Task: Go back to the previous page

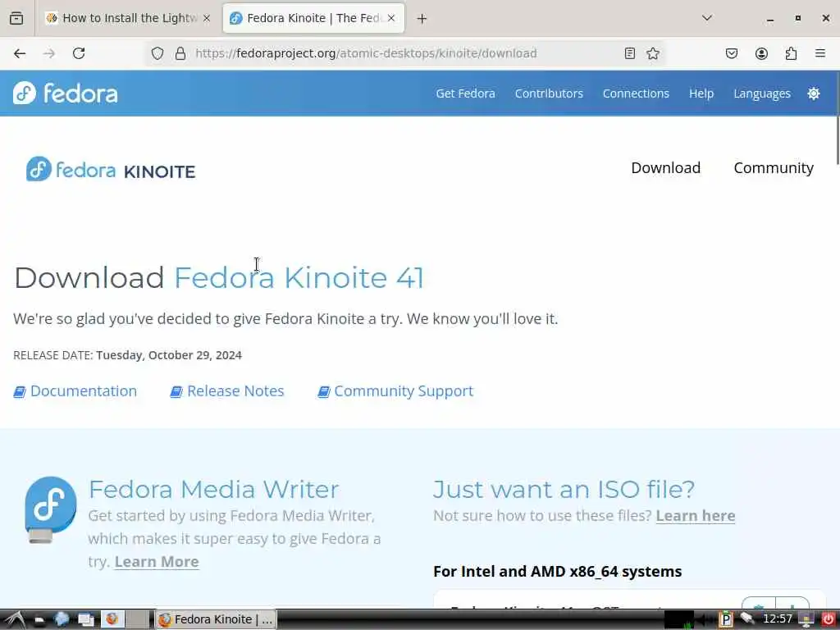Action: [x=20, y=53]
